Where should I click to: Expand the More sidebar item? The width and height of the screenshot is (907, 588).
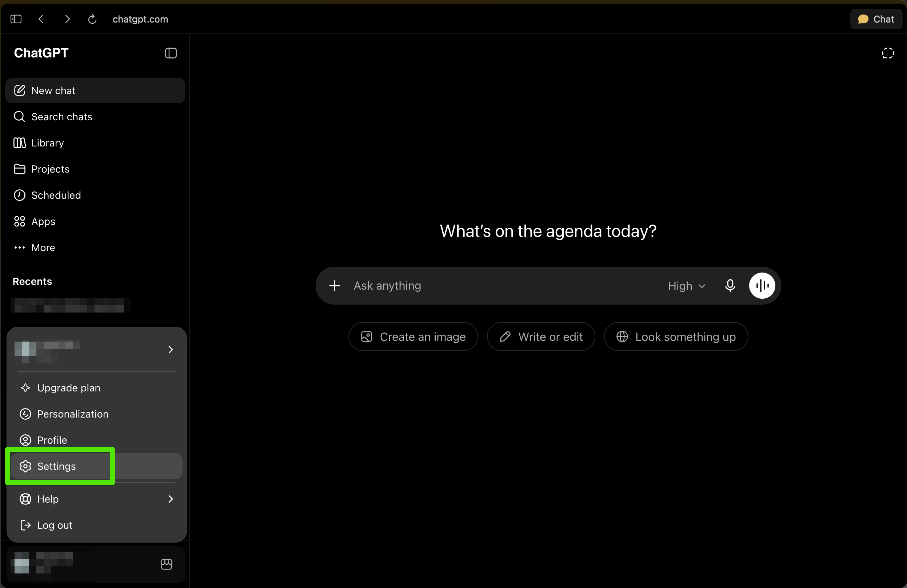[95, 247]
